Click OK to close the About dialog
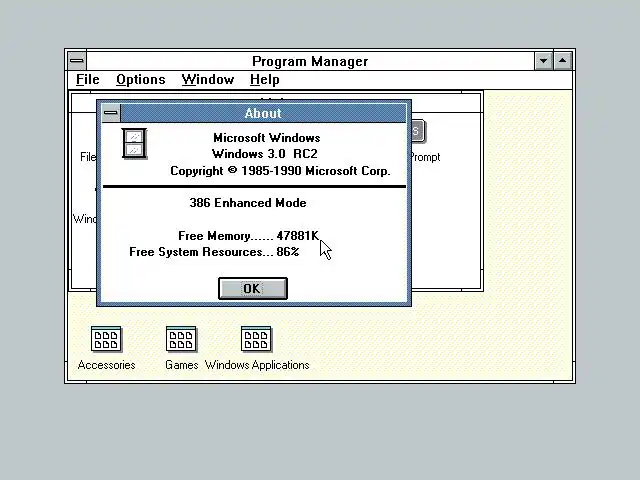This screenshot has height=480, width=640. pos(253,289)
